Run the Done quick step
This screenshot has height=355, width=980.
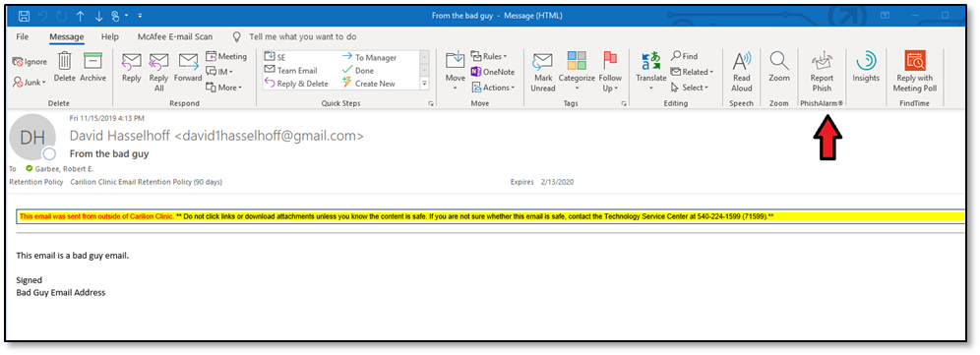click(358, 70)
